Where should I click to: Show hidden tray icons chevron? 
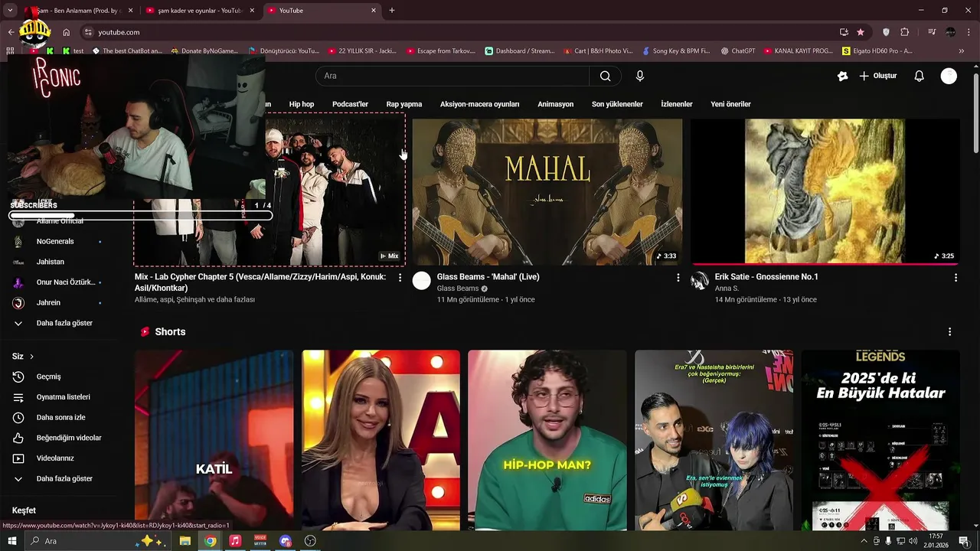(864, 541)
